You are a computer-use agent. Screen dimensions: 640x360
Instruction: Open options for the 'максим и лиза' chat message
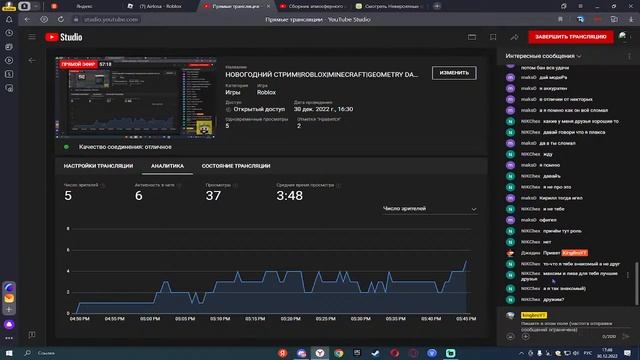tap(628, 275)
